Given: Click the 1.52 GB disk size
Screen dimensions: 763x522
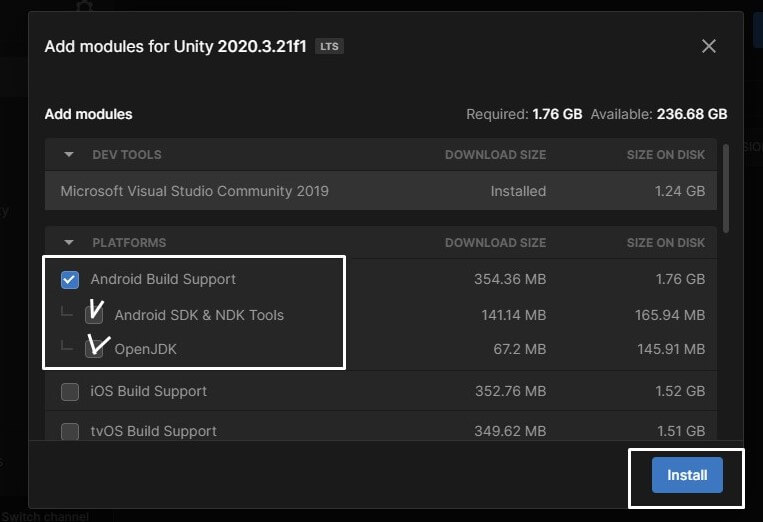Looking at the screenshot, I should pyautogui.click(x=680, y=391).
